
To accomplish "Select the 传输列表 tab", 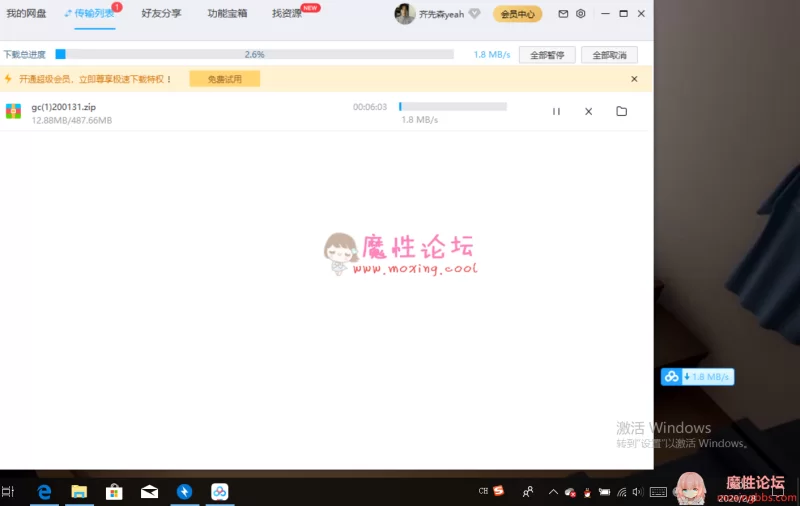I will pyautogui.click(x=94, y=13).
